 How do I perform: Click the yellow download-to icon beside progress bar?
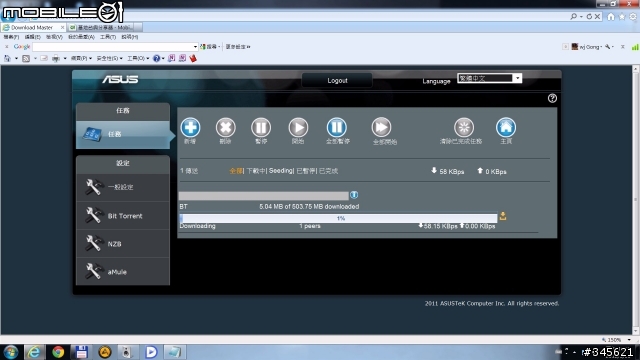point(503,216)
